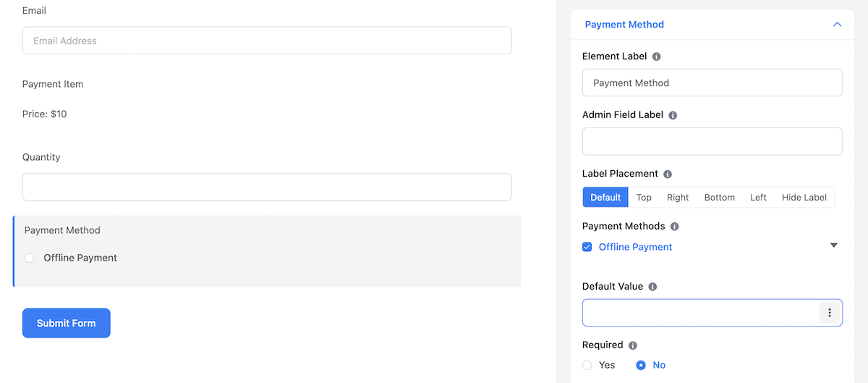Click the Label Placement info icon
The image size is (868, 383).
point(668,174)
